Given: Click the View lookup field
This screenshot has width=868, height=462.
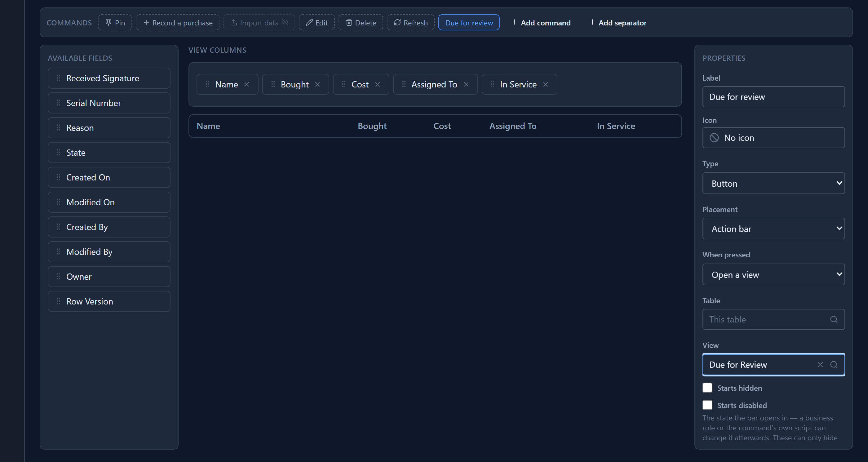Looking at the screenshot, I should point(773,365).
